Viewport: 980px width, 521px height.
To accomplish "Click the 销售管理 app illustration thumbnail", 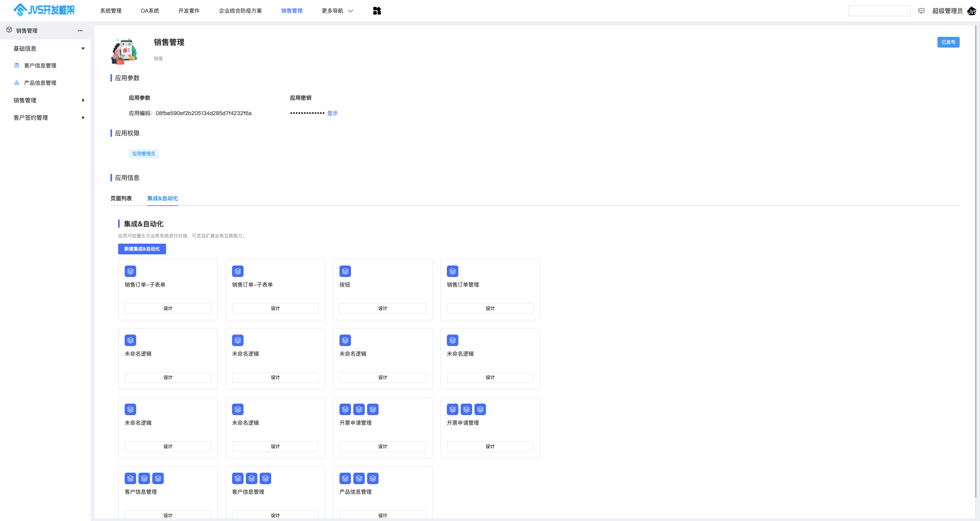I will pyautogui.click(x=124, y=51).
